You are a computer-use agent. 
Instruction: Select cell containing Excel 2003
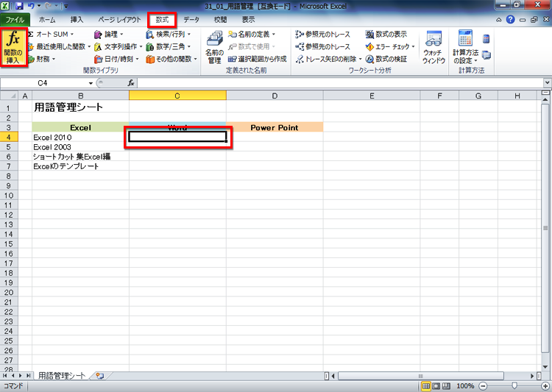(x=81, y=147)
